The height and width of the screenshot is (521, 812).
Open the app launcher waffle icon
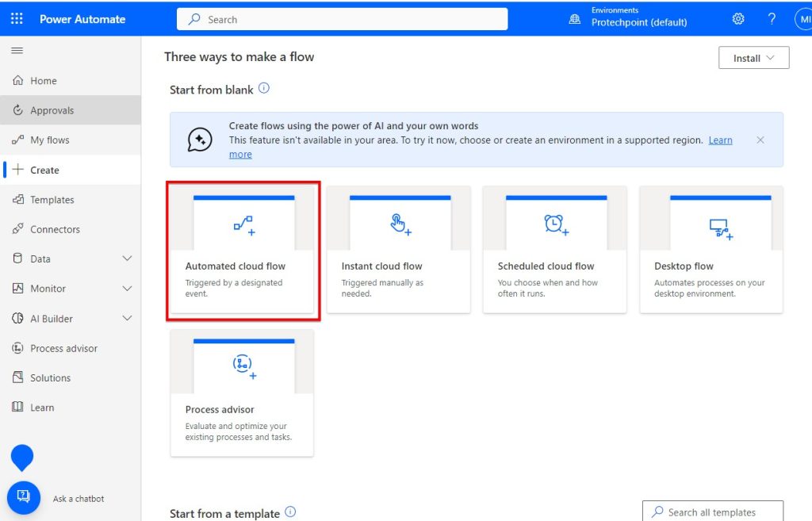pos(17,19)
